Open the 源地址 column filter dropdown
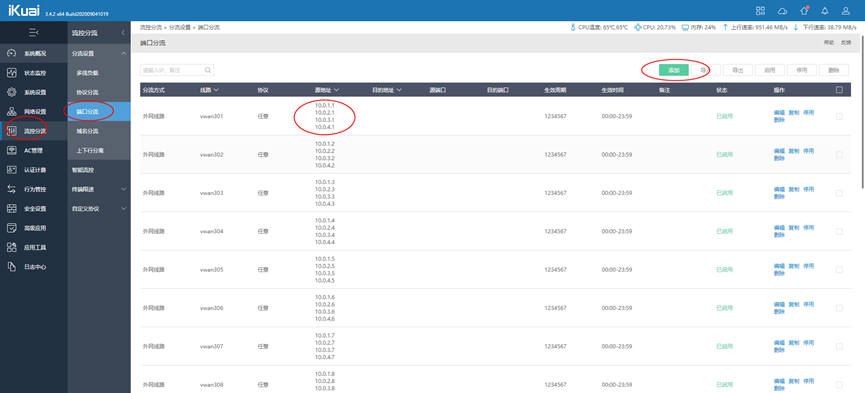This screenshot has width=865, height=393. point(336,89)
